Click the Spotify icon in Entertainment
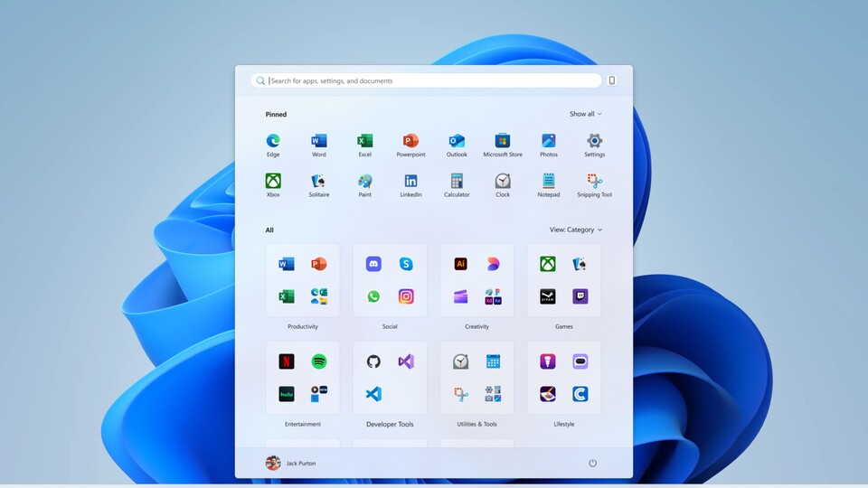 pyautogui.click(x=318, y=361)
